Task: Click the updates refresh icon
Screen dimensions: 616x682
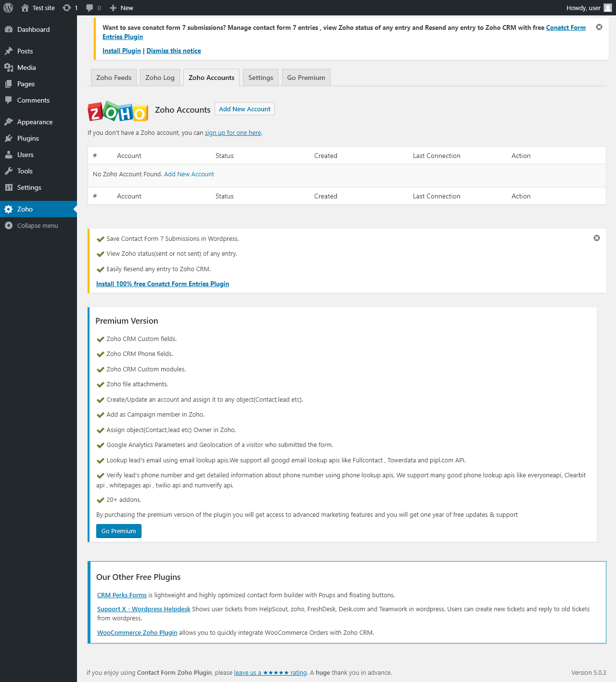Action: pos(67,8)
